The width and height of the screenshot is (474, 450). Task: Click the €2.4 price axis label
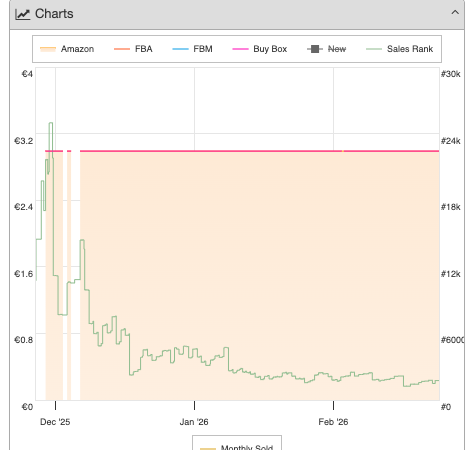click(24, 207)
